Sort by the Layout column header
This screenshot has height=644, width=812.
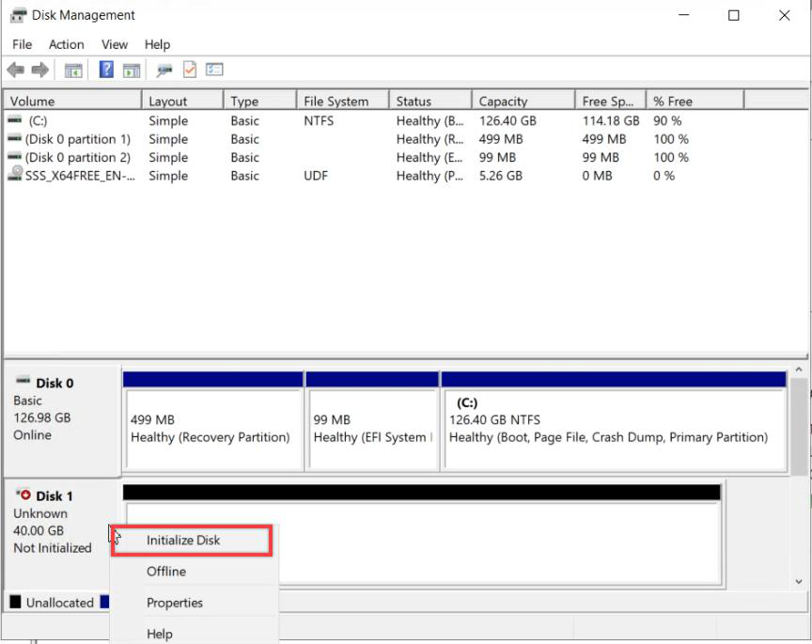click(182, 101)
